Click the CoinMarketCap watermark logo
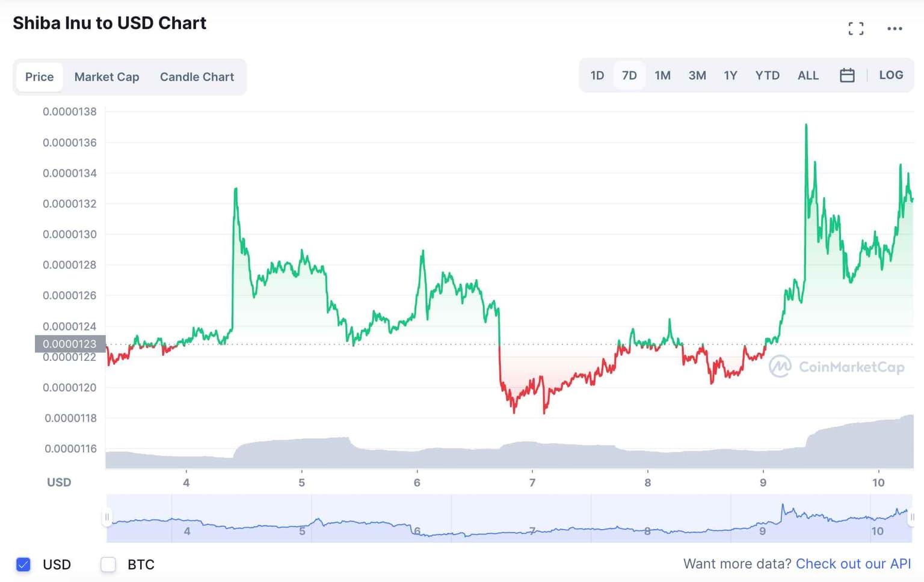Image resolution: width=924 pixels, height=582 pixels. (837, 366)
